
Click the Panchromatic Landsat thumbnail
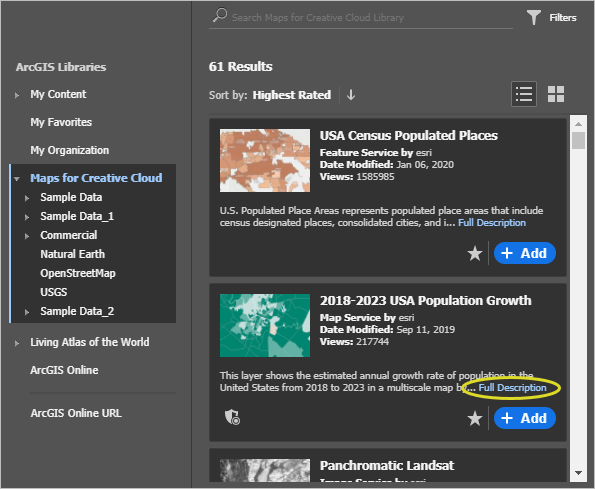265,470
